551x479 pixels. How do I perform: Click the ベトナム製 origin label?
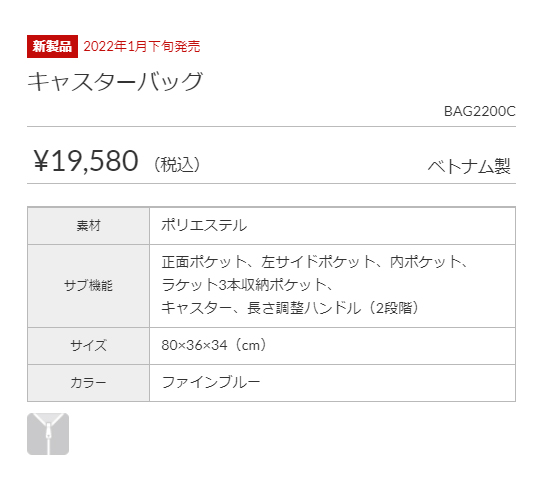(469, 166)
